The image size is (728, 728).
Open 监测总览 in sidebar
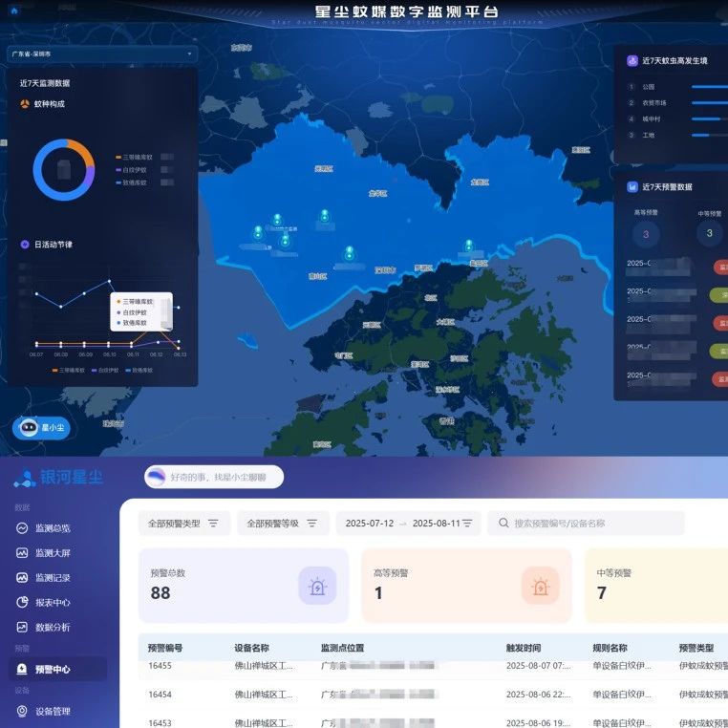pyautogui.click(x=43, y=528)
